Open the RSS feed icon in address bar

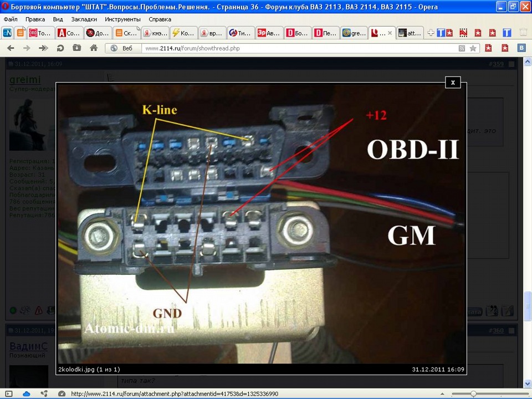coord(462,49)
